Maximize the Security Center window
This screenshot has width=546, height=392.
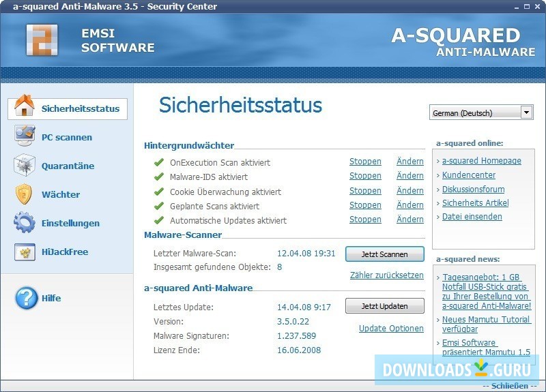[527, 7]
